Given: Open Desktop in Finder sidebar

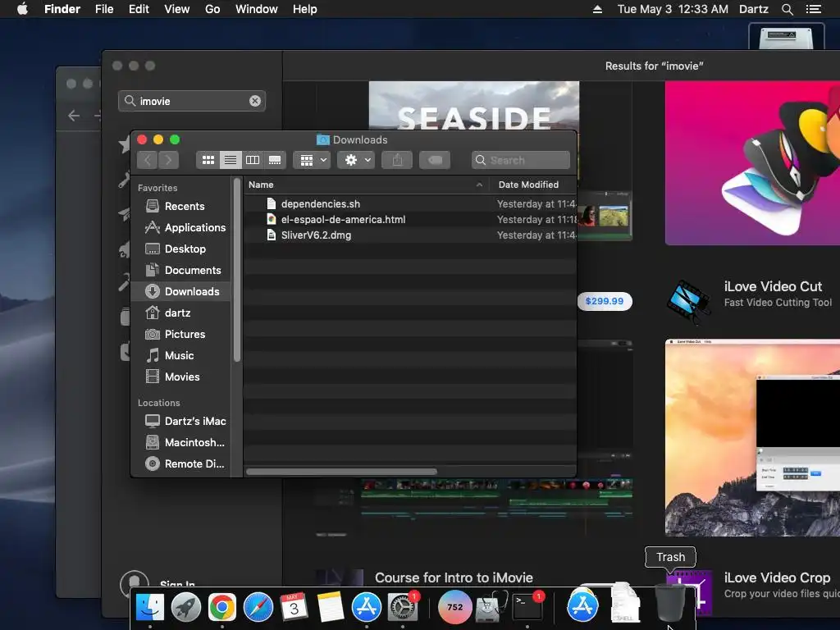Looking at the screenshot, I should [182, 249].
